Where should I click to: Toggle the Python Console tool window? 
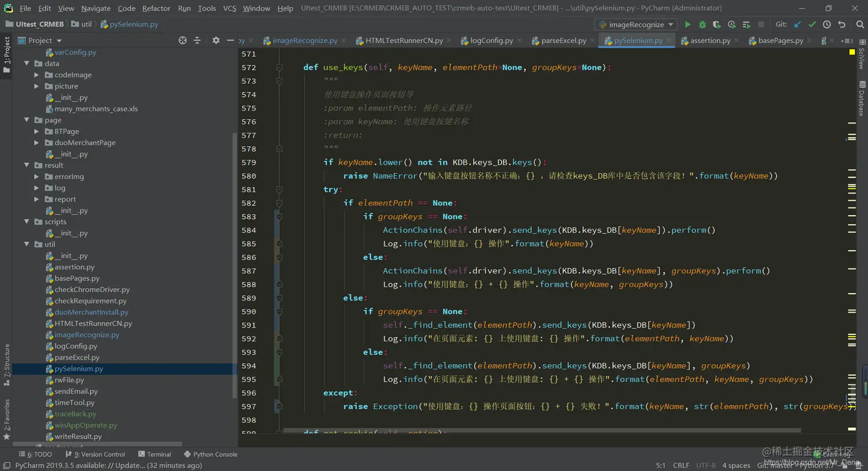[210, 454]
